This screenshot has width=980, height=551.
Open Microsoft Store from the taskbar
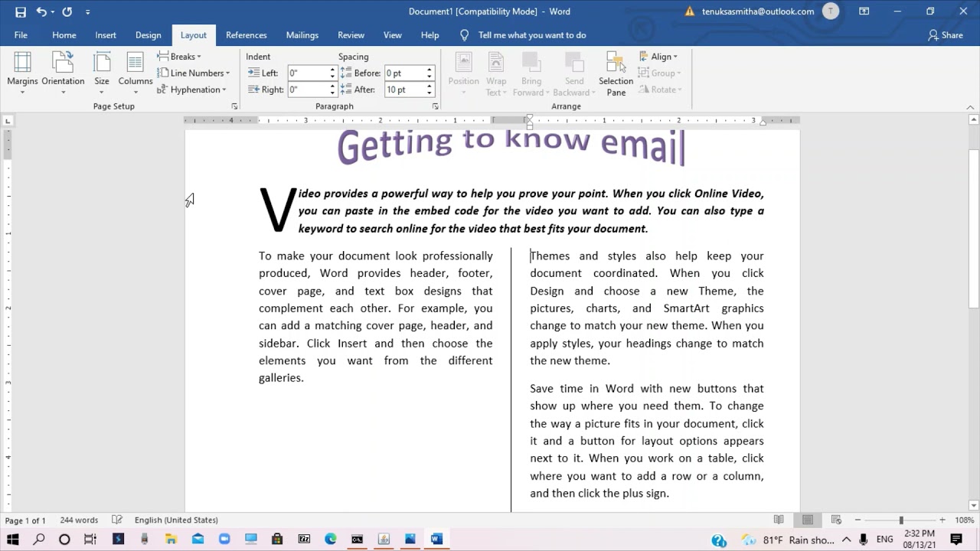point(277,540)
